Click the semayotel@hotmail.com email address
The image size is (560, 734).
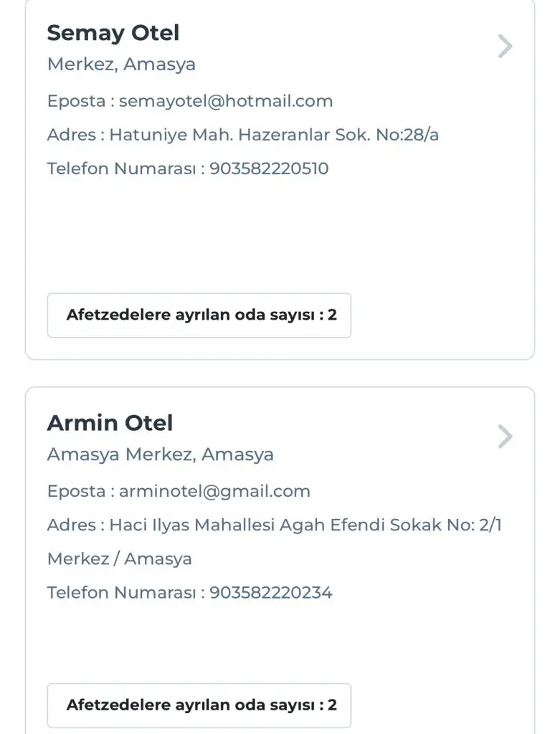point(226,101)
